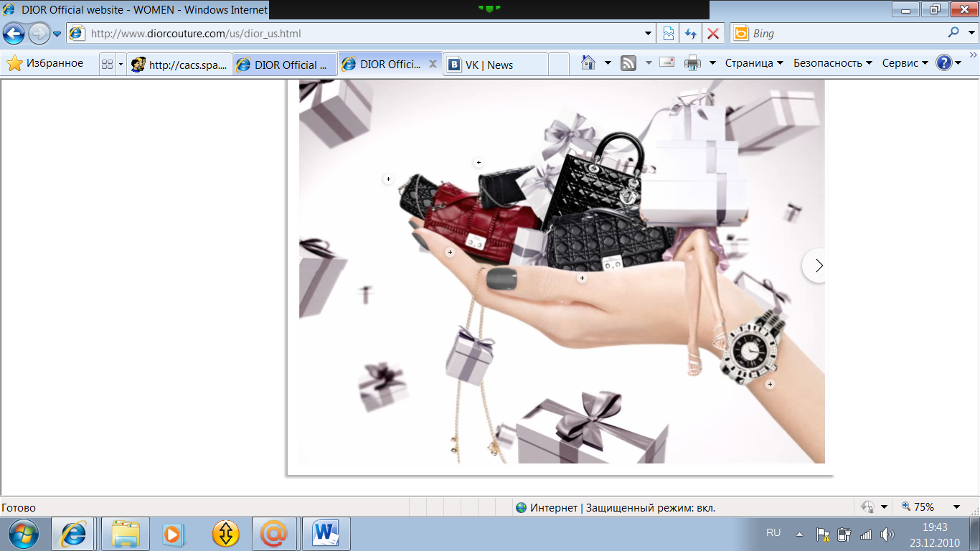Expand the tab list dropdown next to Quick Tabs
The height and width of the screenshot is (551, 980).
click(121, 64)
